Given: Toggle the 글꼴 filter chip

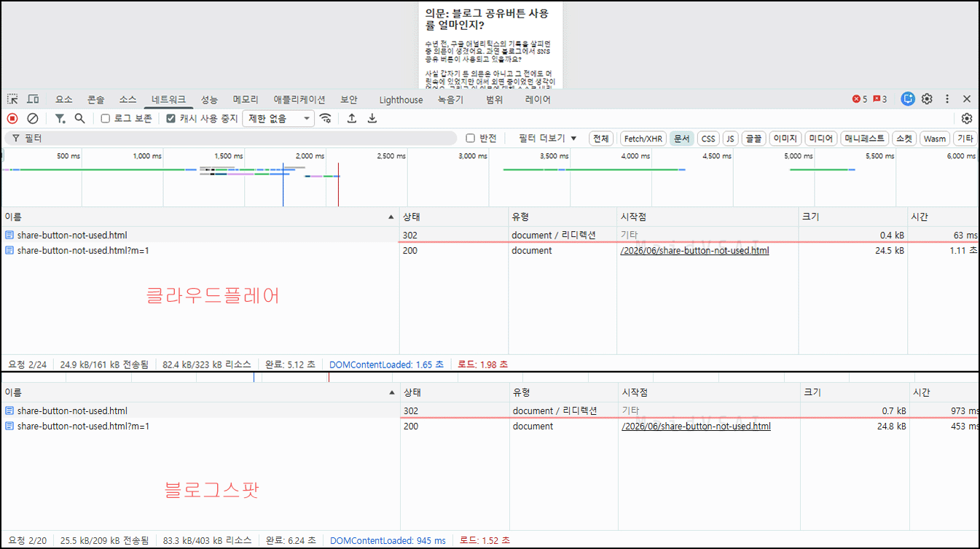Looking at the screenshot, I should click(753, 139).
